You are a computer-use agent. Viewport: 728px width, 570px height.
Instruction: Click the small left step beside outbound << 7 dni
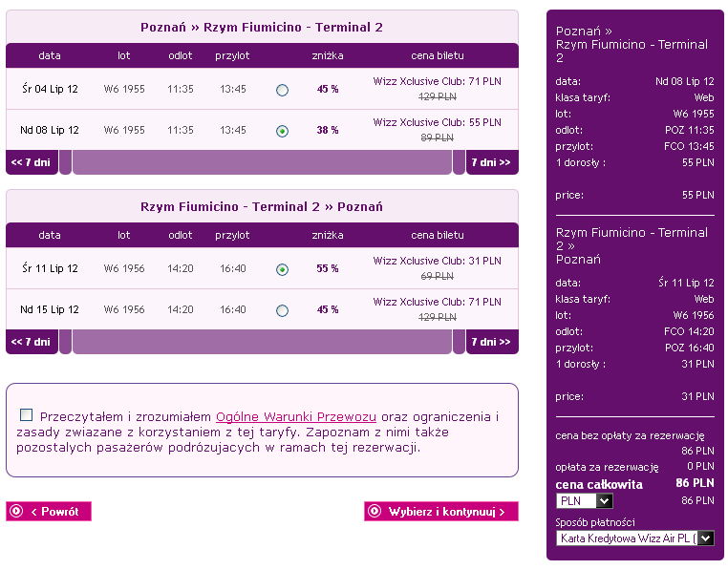(66, 162)
